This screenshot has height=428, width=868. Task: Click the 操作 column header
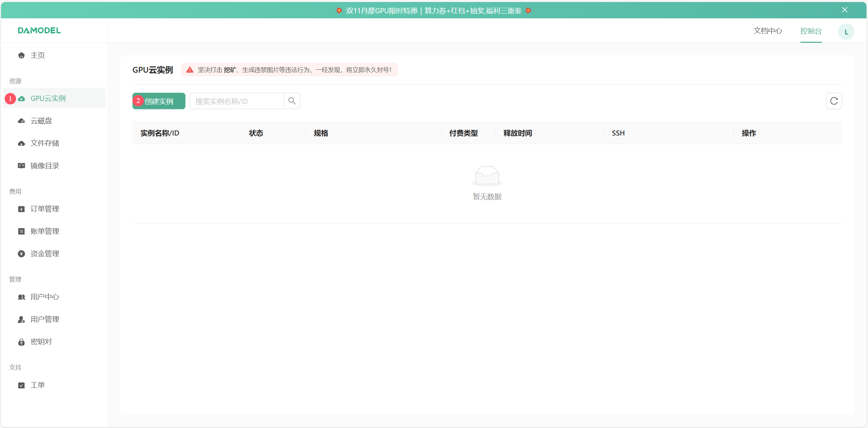coord(749,133)
